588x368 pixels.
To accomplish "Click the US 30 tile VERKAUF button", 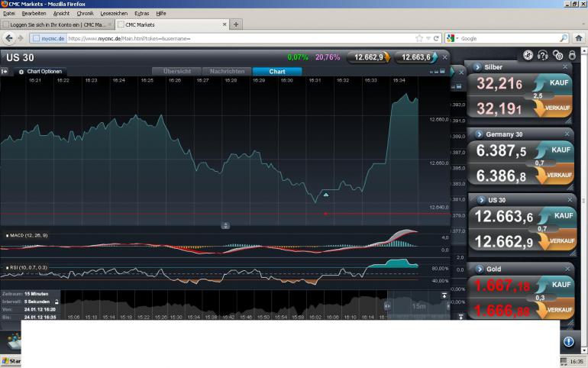I will click(x=557, y=240).
